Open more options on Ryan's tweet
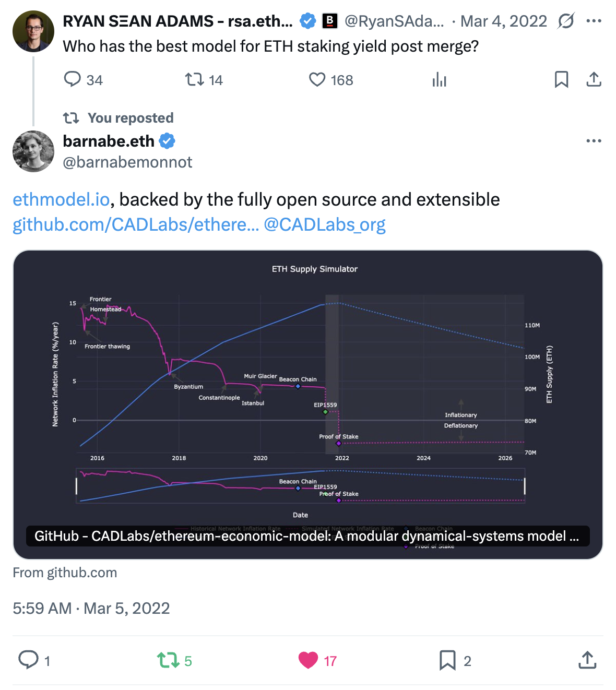This screenshot has height=690, width=616. (x=594, y=21)
